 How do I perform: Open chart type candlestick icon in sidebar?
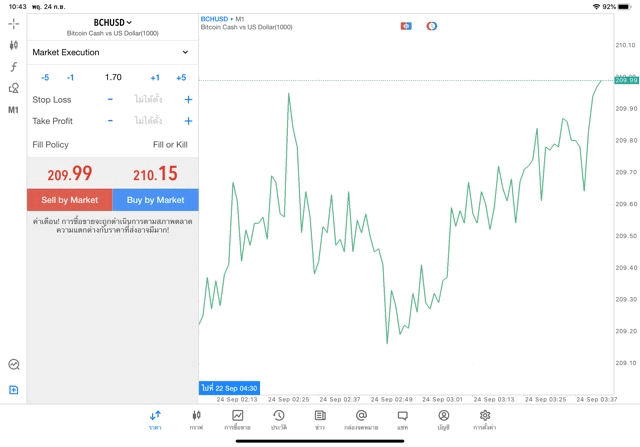(x=13, y=45)
